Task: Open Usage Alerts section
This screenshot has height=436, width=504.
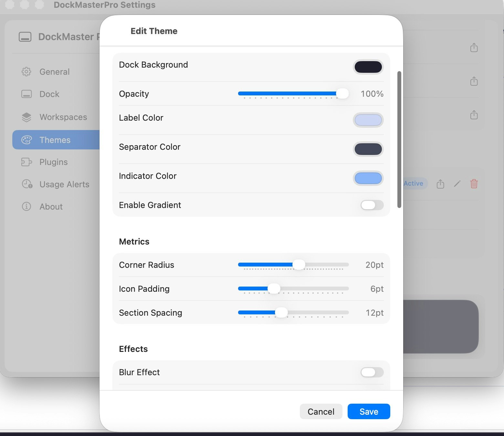Action: tap(56, 184)
